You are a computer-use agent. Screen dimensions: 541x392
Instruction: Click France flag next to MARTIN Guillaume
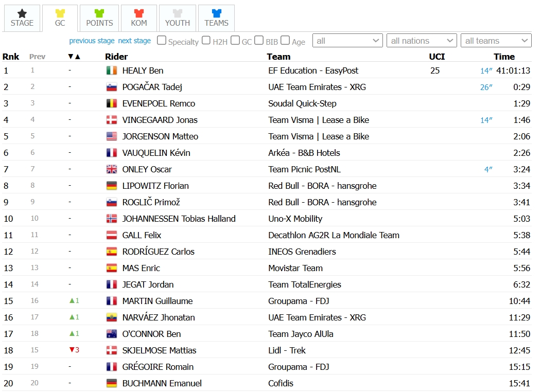coord(112,301)
